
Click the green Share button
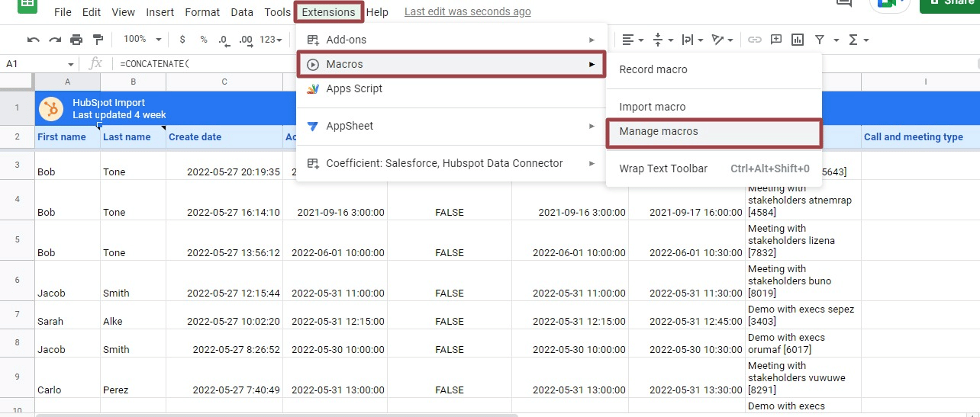(x=949, y=4)
